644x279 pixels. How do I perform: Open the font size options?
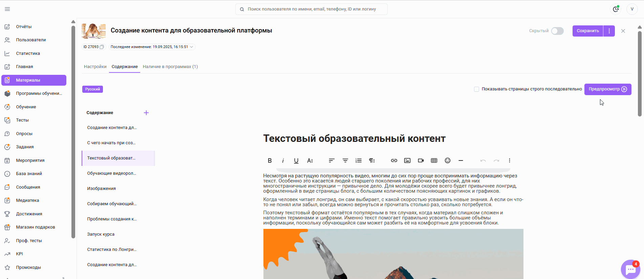click(310, 160)
